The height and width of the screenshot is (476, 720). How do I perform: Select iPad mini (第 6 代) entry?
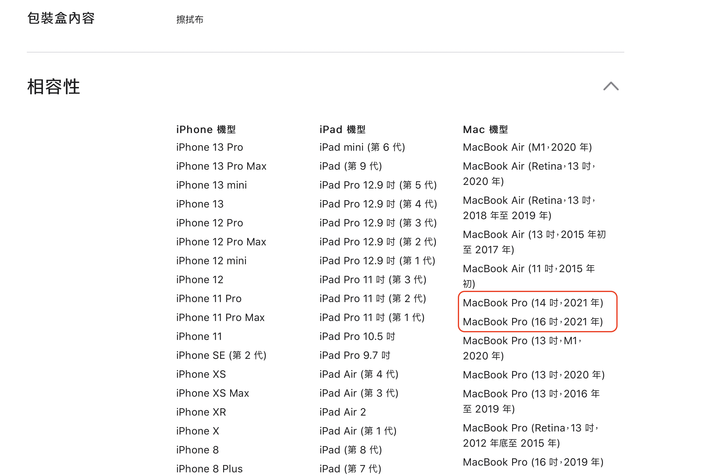(362, 147)
